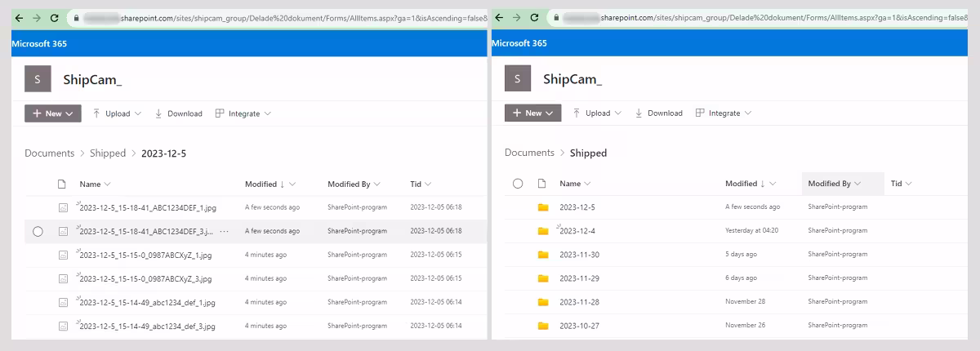The image size is (980, 351).
Task: Open Upload dropdown in right window
Action: coord(597,113)
